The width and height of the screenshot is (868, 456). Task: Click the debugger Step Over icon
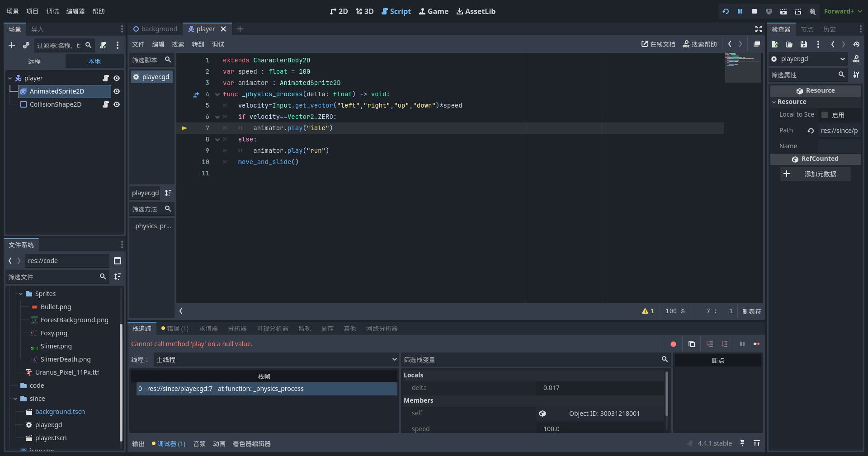[x=725, y=344]
